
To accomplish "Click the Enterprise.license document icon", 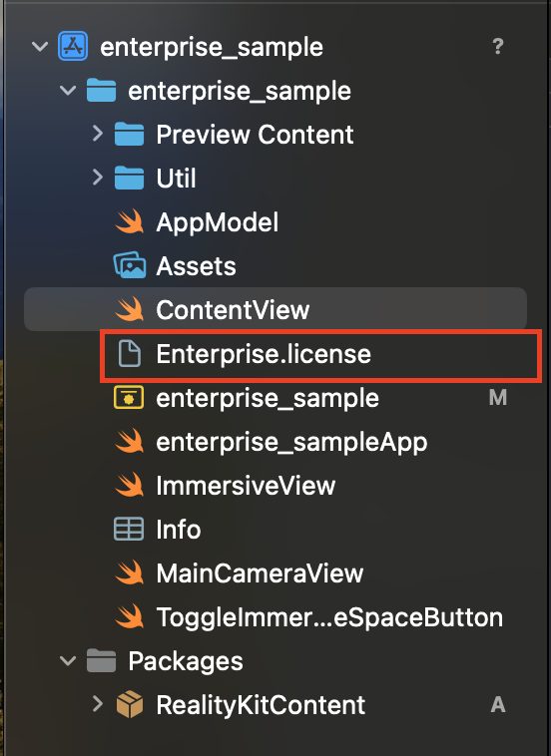I will coord(130,353).
